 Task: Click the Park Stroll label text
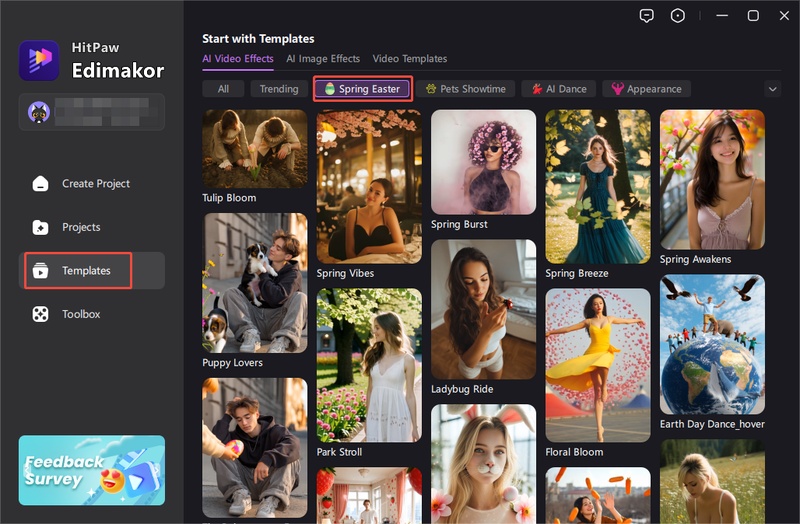pos(339,452)
